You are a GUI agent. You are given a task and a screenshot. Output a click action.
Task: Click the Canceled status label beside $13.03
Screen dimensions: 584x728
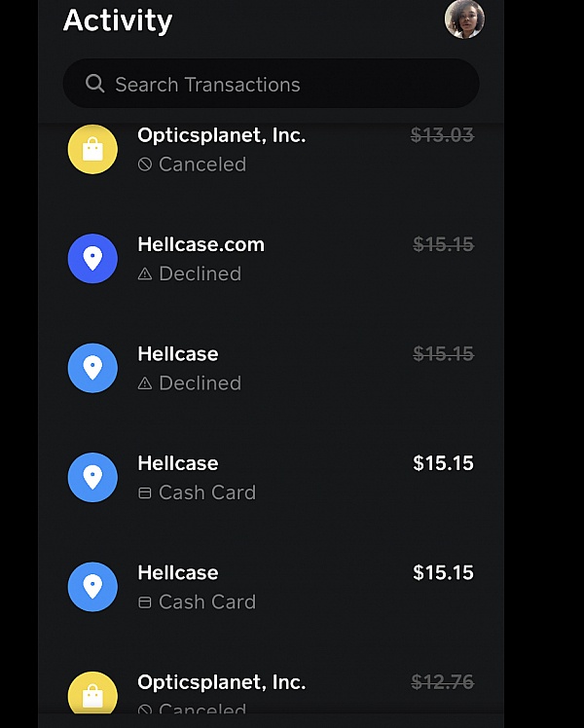201,164
